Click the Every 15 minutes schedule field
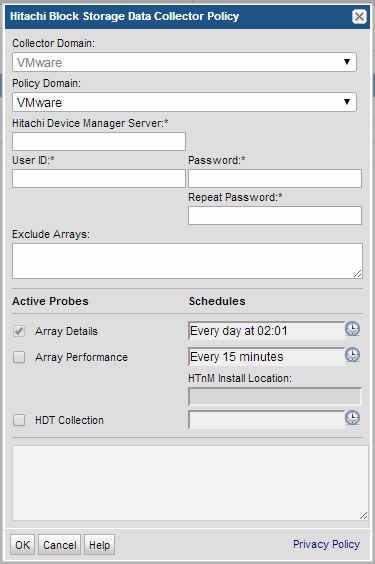The image size is (375, 564). coord(266,356)
